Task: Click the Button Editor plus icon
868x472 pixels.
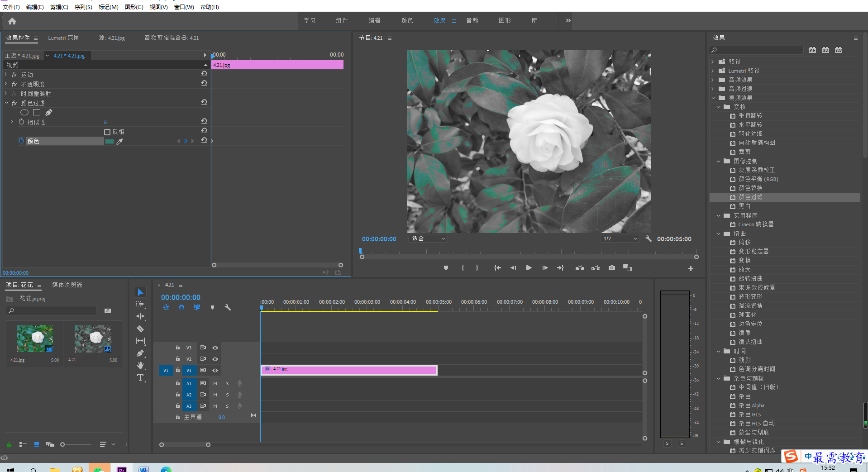Action: point(691,268)
